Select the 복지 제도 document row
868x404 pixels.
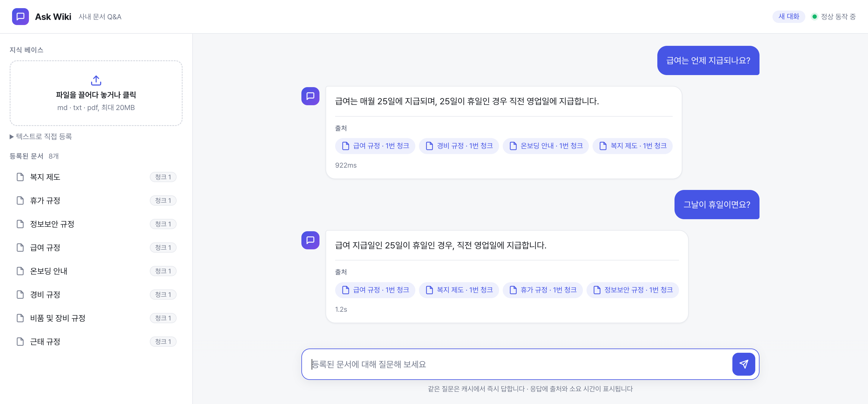[x=96, y=177]
